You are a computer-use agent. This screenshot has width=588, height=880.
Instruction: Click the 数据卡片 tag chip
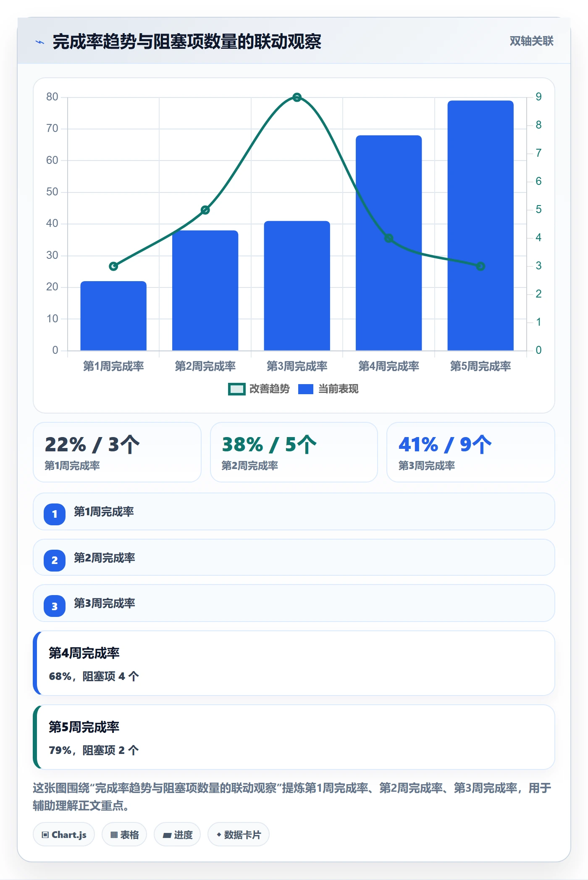click(x=239, y=835)
